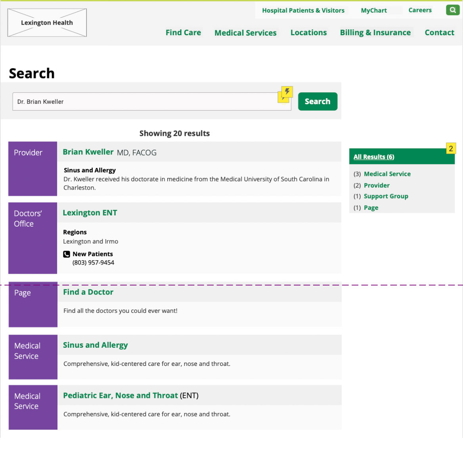This screenshot has width=463, height=476.
Task: Open Billing & Insurance navigation item
Action: (x=375, y=32)
